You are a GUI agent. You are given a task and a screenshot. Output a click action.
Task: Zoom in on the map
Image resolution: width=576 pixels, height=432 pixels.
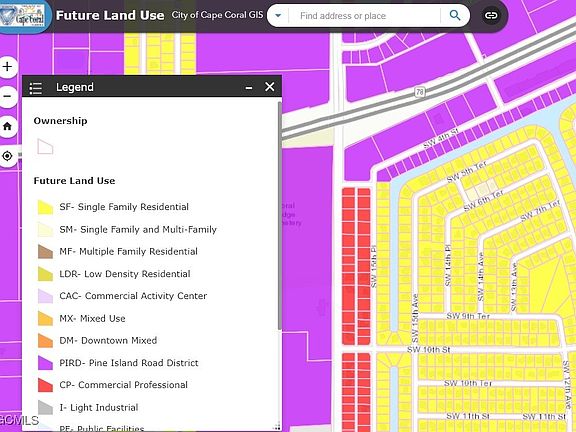(x=7, y=67)
